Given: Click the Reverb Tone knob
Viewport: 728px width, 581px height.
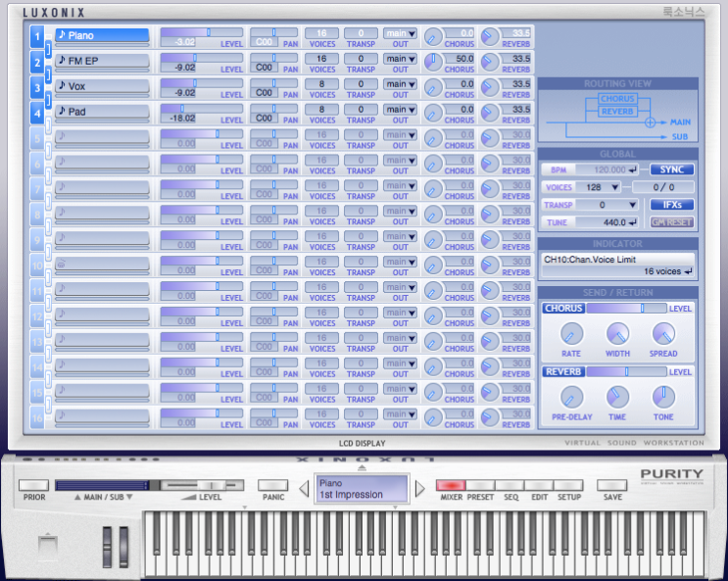Looking at the screenshot, I should click(663, 398).
